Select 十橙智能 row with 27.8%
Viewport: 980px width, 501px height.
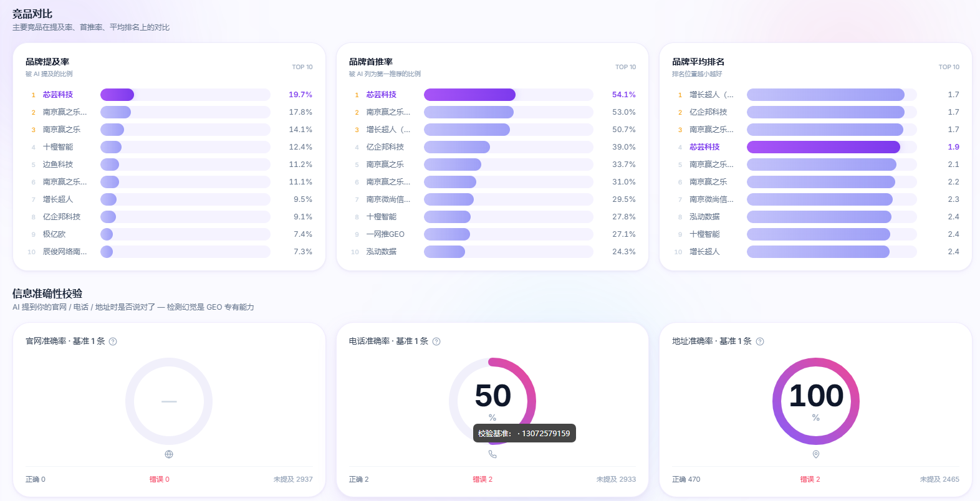(x=492, y=217)
